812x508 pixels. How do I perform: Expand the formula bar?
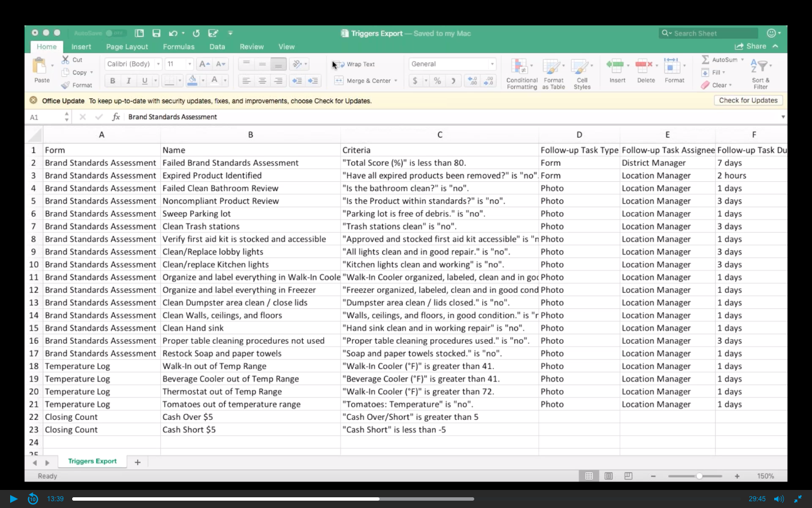(783, 117)
